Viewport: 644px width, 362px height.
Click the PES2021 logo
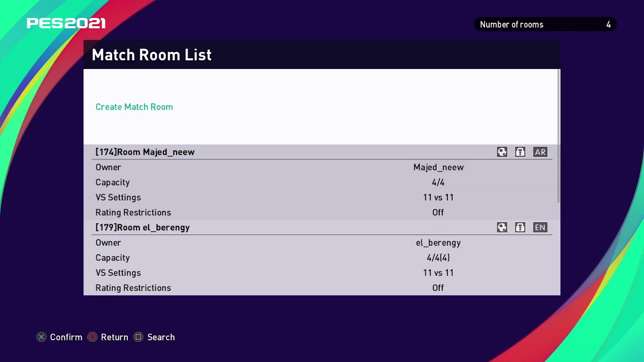tap(66, 23)
